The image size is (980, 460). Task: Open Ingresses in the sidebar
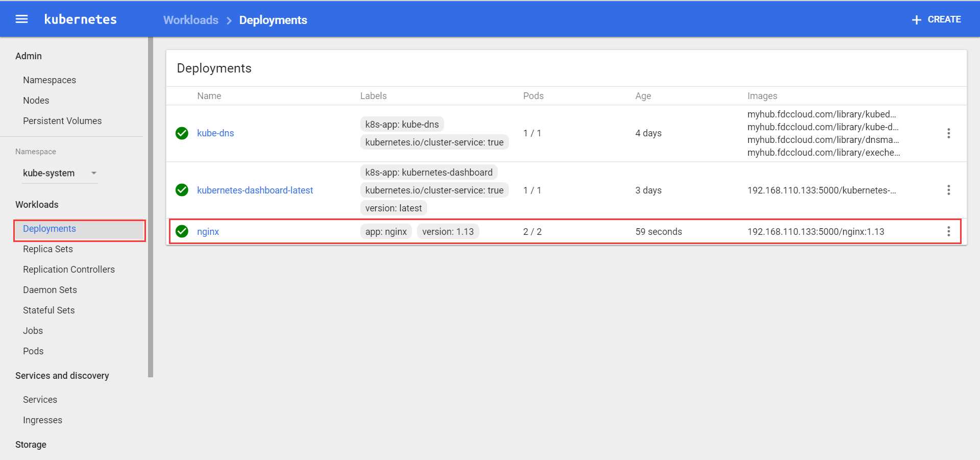(x=43, y=420)
